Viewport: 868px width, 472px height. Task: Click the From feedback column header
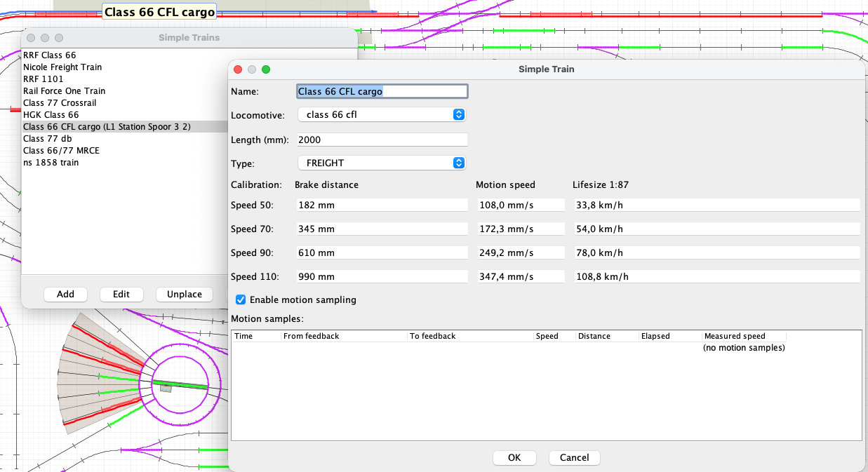click(344, 336)
